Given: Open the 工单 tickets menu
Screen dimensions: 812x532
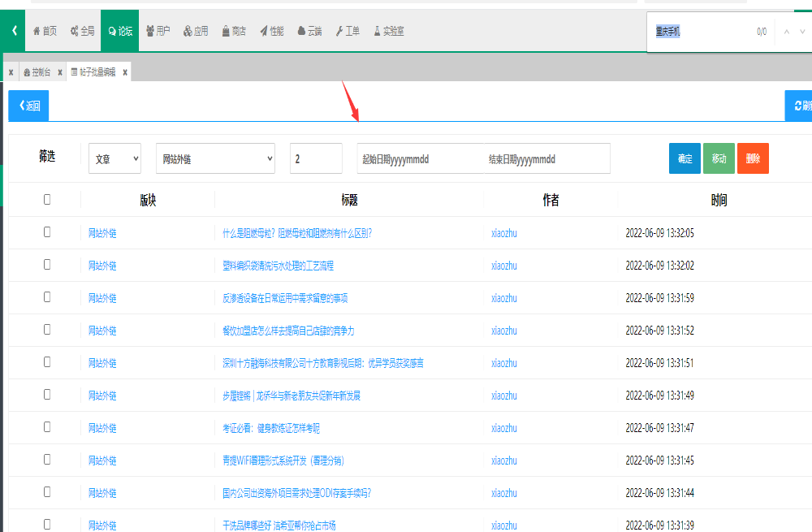Looking at the screenshot, I should point(348,32).
